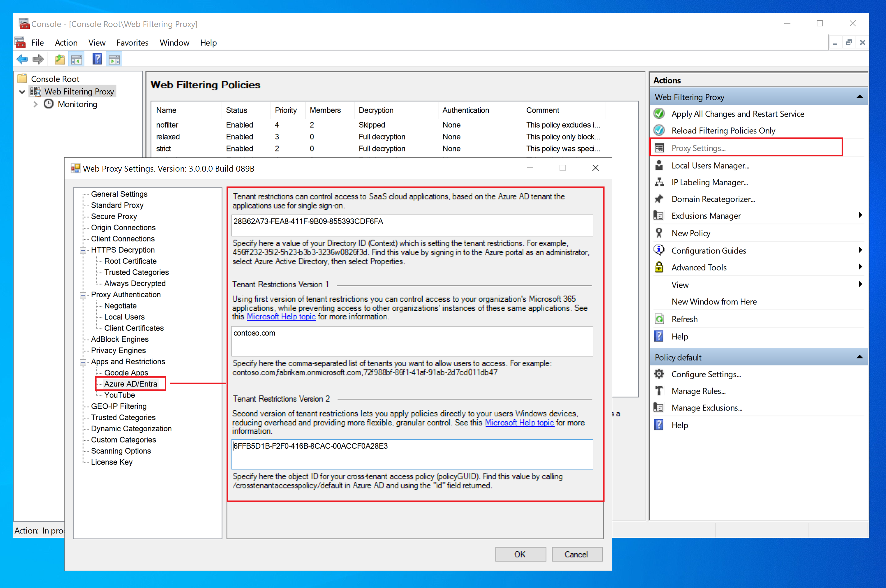Click Help under Web Filtering Proxy actions
The height and width of the screenshot is (588, 886).
(679, 336)
